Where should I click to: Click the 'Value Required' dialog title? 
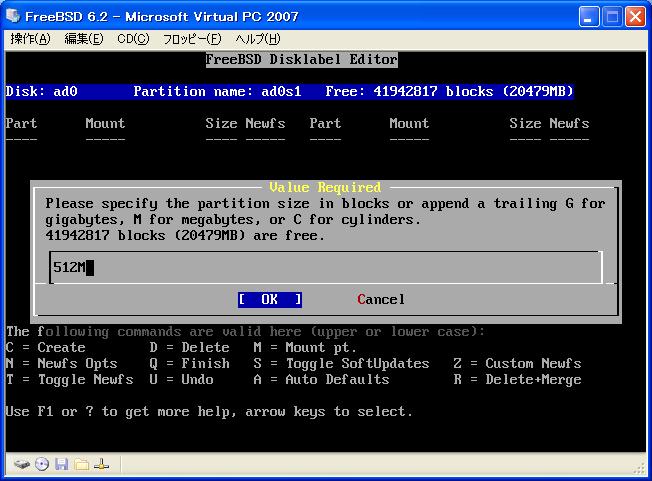click(325, 187)
